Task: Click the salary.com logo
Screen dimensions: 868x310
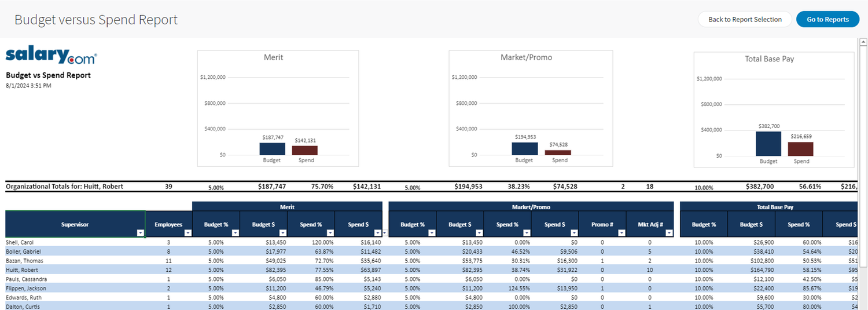Action: 51,56
